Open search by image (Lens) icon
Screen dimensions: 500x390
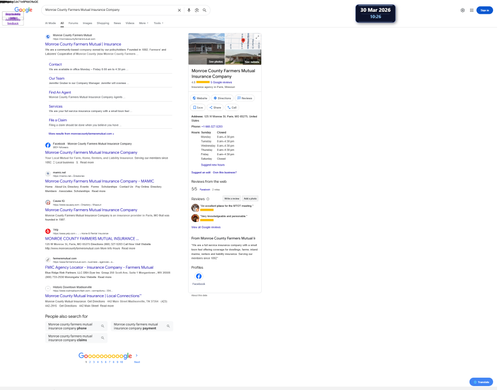tap(197, 10)
